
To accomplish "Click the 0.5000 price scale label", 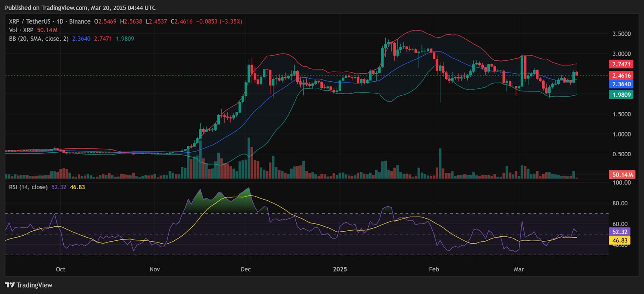I will coord(621,155).
